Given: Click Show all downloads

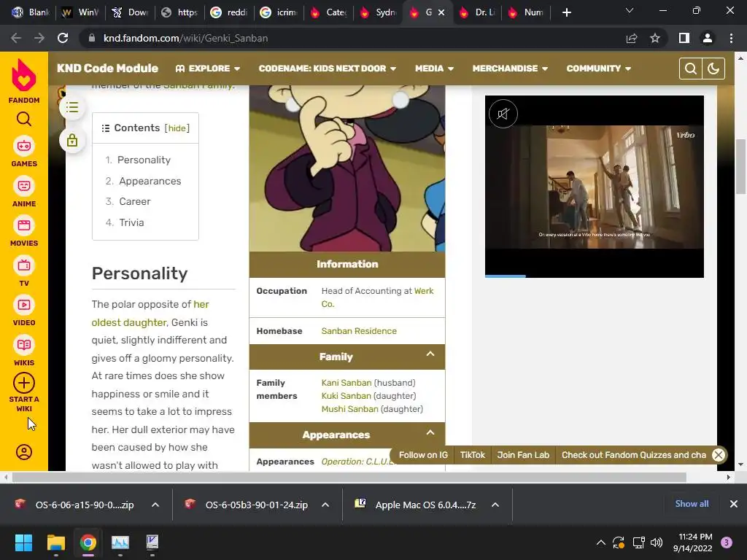Looking at the screenshot, I should tap(692, 504).
